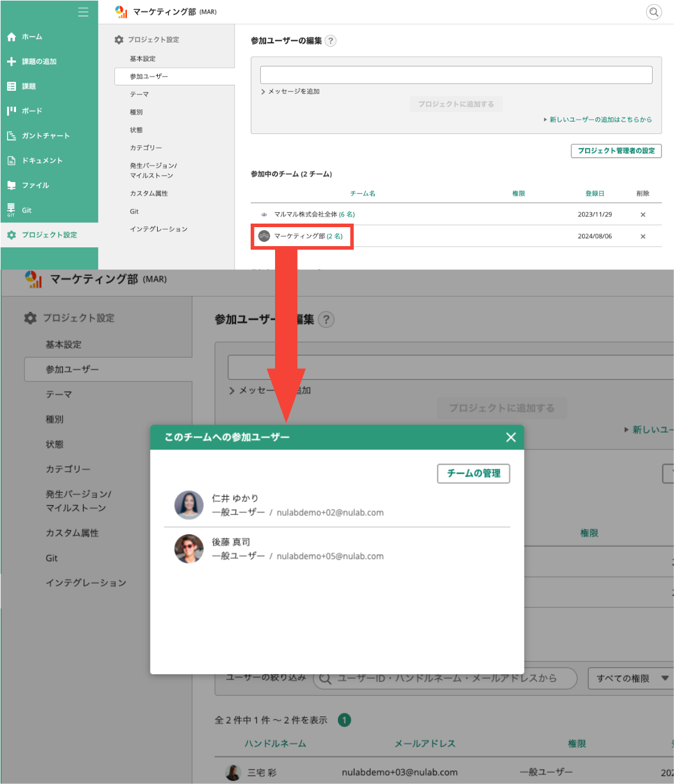Viewport: 674px width, 784px height.
Task: Expand メッセージを追加 in the top window
Action: click(290, 91)
